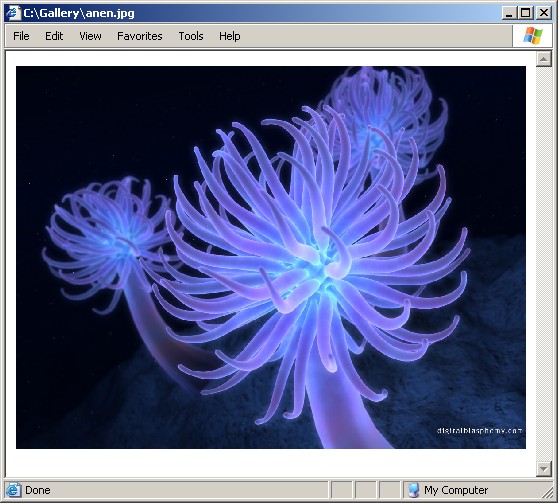Open the Edit menu
The image size is (558, 503).
point(54,36)
